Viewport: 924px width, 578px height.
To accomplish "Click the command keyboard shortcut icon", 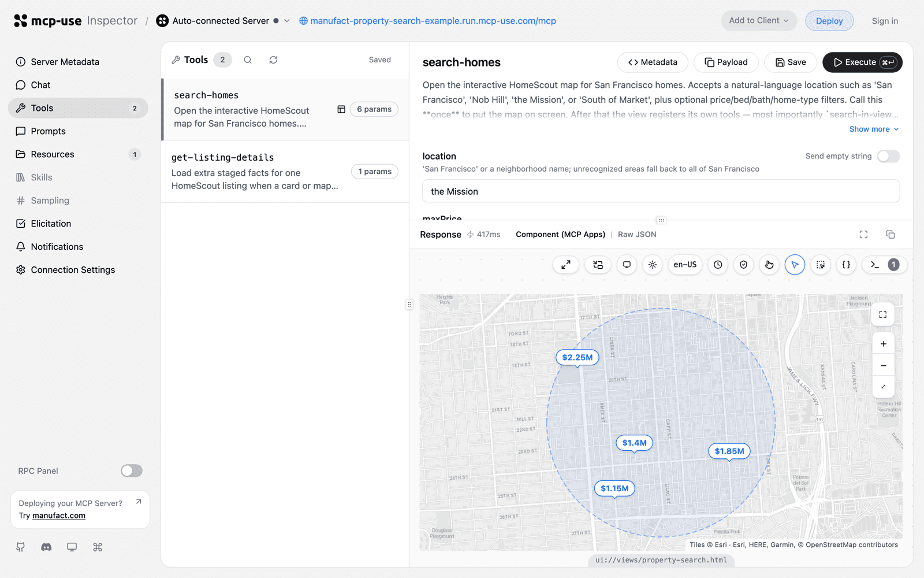I will 98,547.
